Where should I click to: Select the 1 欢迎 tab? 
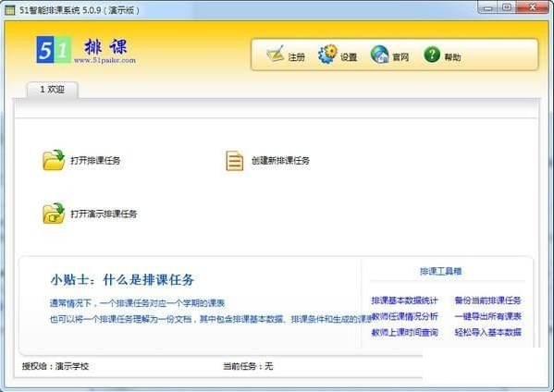[x=53, y=90]
